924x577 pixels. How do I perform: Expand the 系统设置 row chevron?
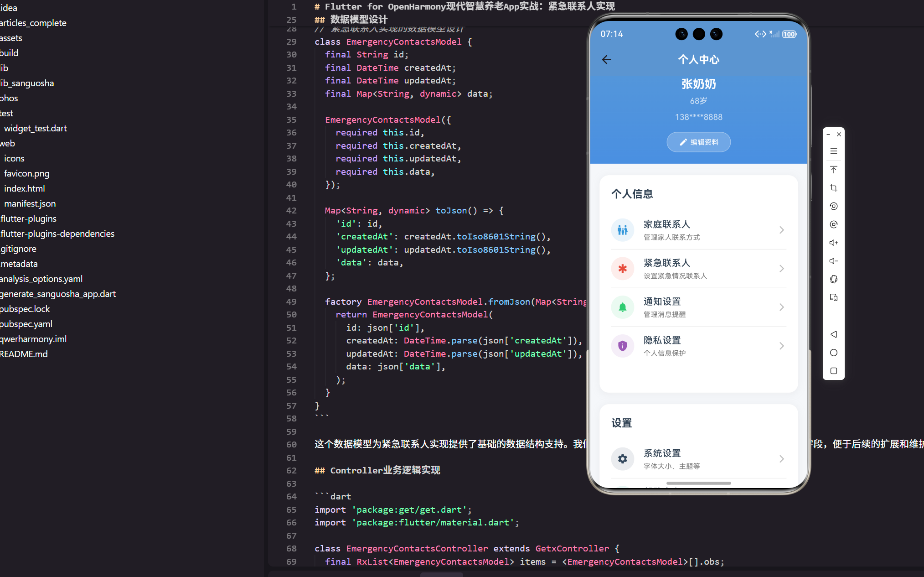tap(781, 459)
